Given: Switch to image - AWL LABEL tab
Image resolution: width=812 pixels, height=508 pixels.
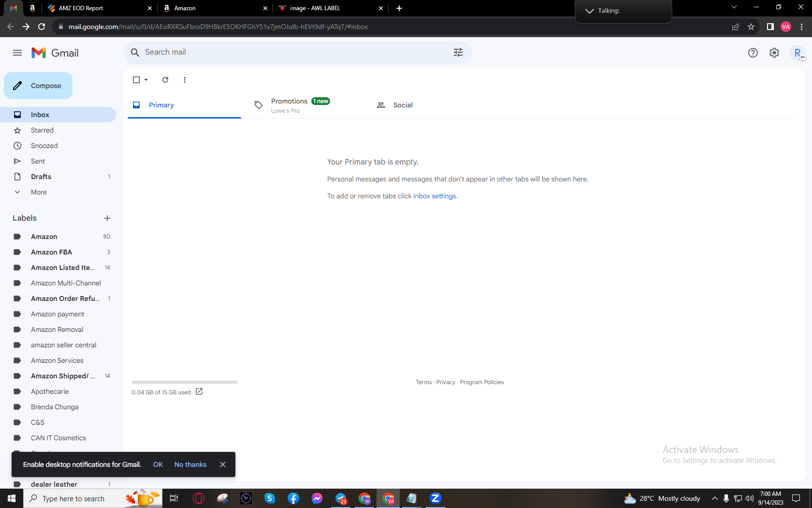Looking at the screenshot, I should [331, 8].
